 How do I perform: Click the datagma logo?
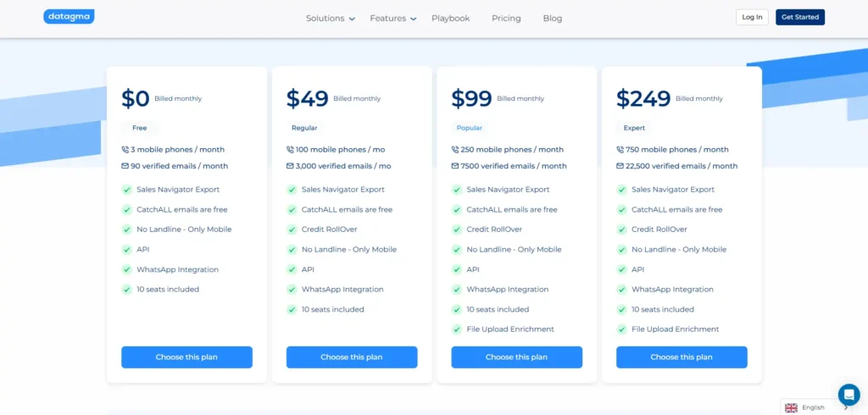pyautogui.click(x=69, y=17)
